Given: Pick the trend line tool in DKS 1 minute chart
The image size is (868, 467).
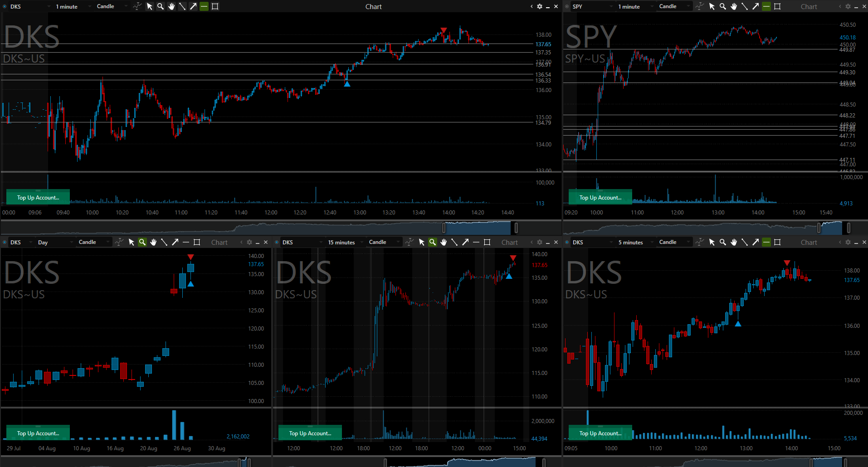Looking at the screenshot, I should pyautogui.click(x=182, y=6).
